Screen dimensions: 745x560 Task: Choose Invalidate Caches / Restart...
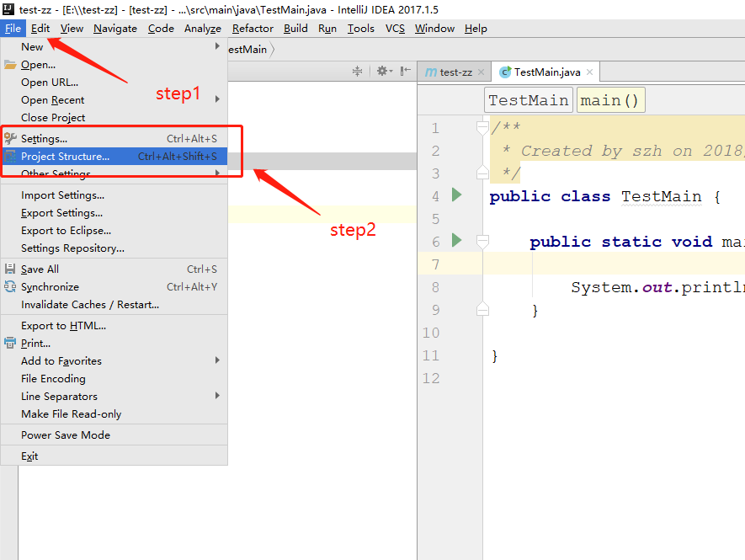click(x=114, y=305)
